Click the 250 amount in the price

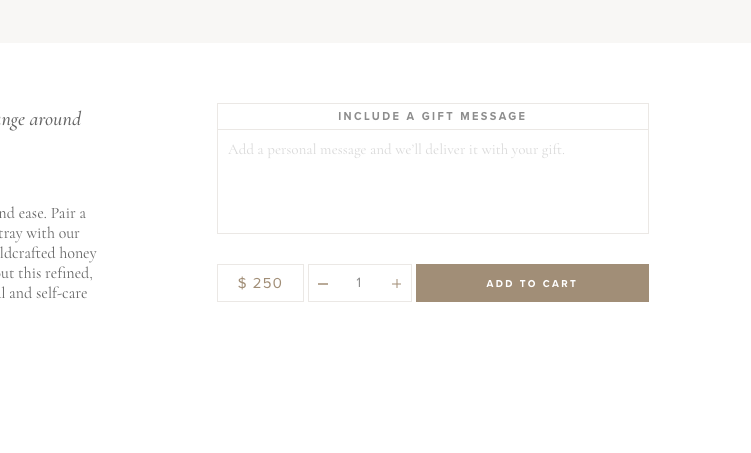(x=267, y=284)
